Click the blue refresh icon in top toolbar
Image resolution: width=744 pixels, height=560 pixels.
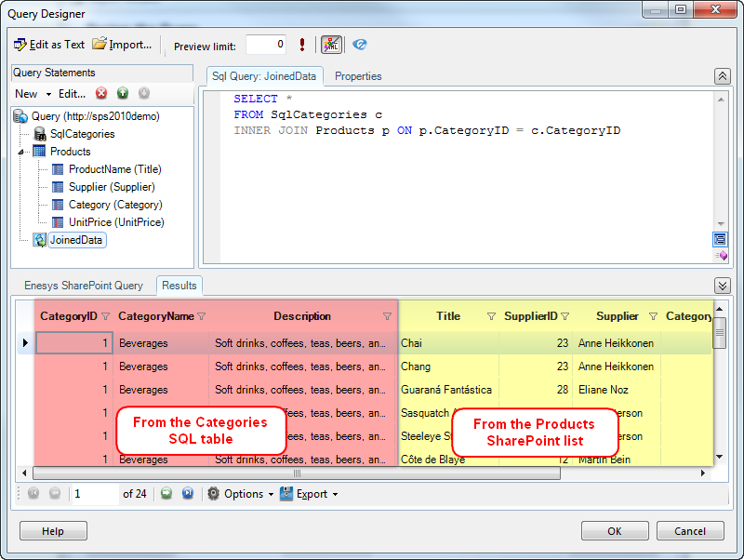click(360, 45)
